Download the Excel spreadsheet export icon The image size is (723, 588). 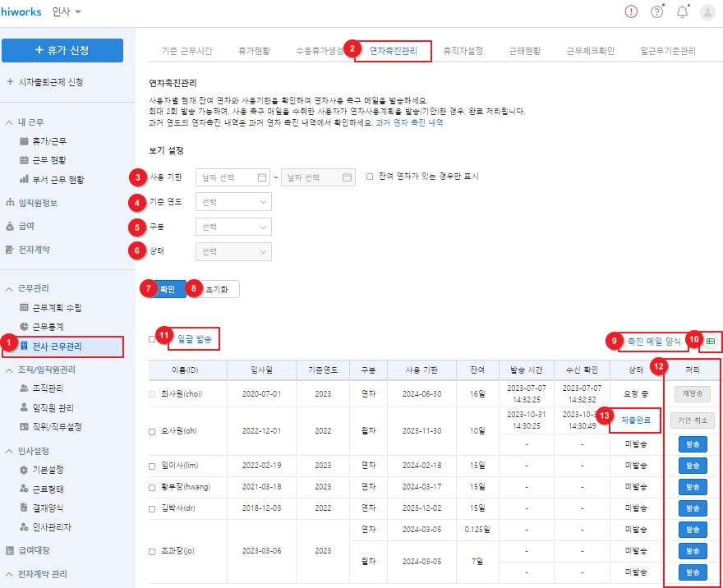pos(711,342)
